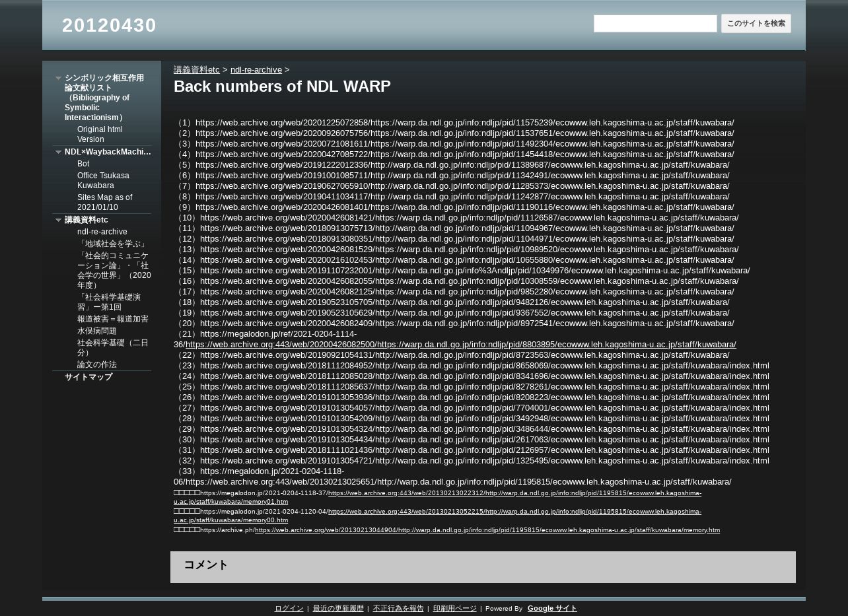The image size is (848, 616).
Task: Click archive entry (25) pid/8278261 text
Action: (472, 387)
